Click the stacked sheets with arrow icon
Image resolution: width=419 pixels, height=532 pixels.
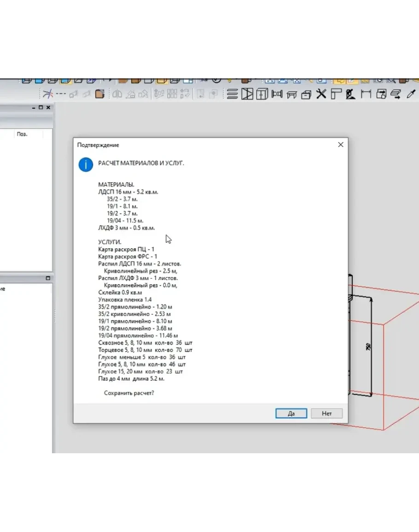click(x=396, y=94)
